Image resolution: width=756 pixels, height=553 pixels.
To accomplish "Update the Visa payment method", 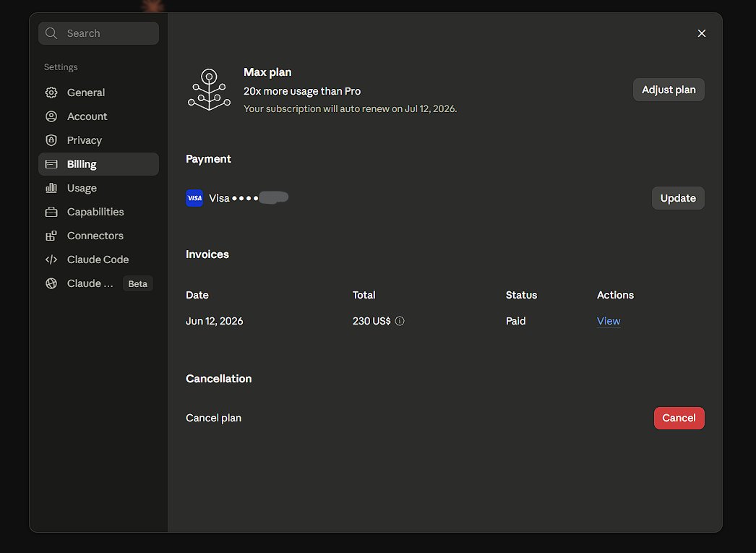I will [678, 198].
